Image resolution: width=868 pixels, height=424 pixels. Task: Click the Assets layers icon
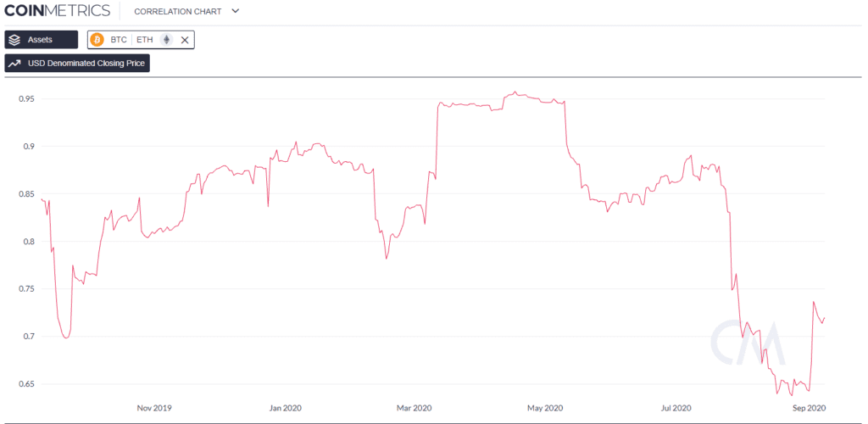[16, 40]
